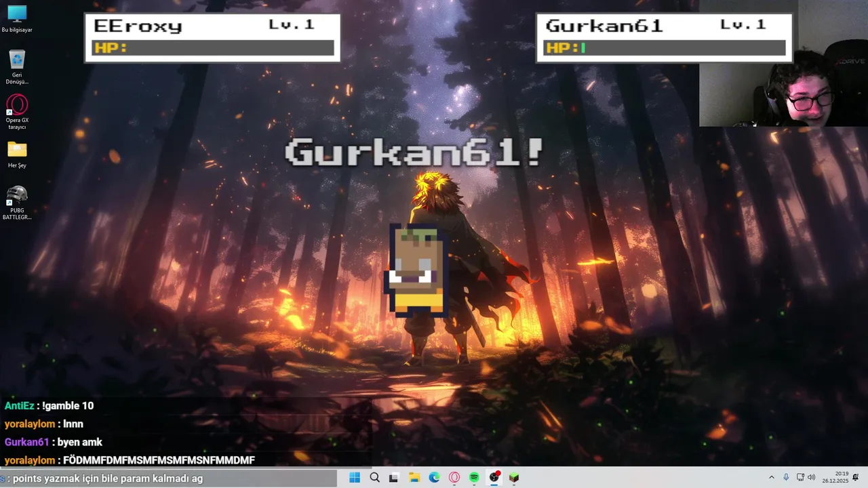Screen dimensions: 868x488
Task: Open the Minecraft grass block taskbar icon
Action: [514, 478]
